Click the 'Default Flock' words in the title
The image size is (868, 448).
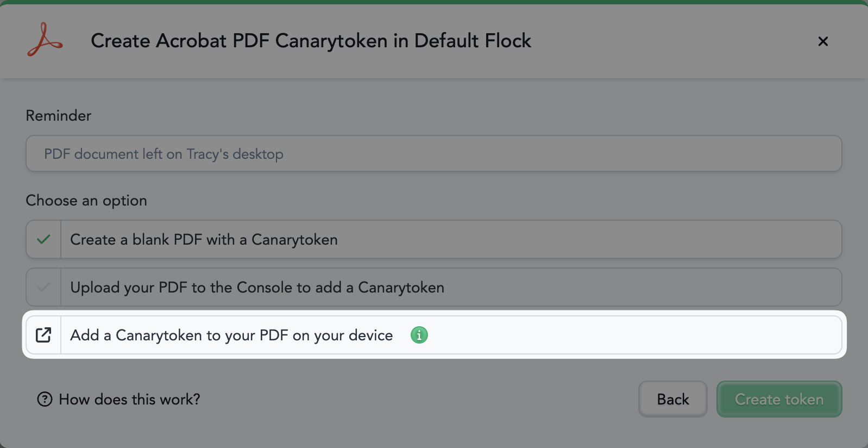[x=473, y=41]
